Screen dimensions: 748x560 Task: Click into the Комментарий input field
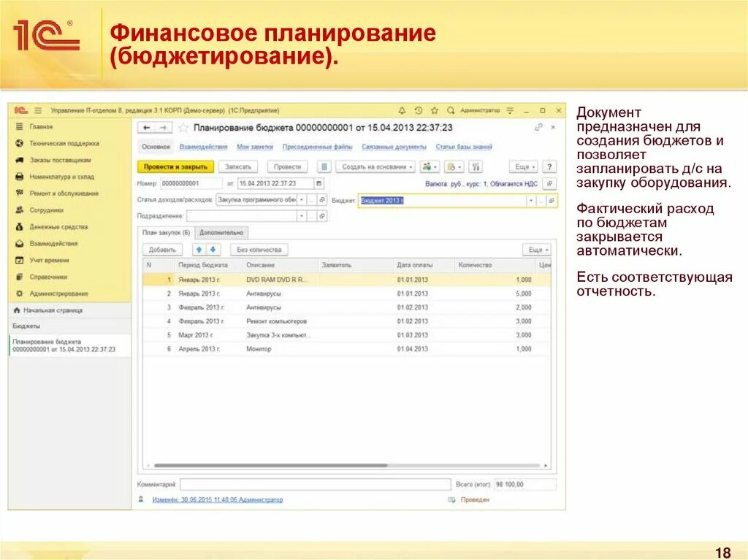pyautogui.click(x=316, y=485)
